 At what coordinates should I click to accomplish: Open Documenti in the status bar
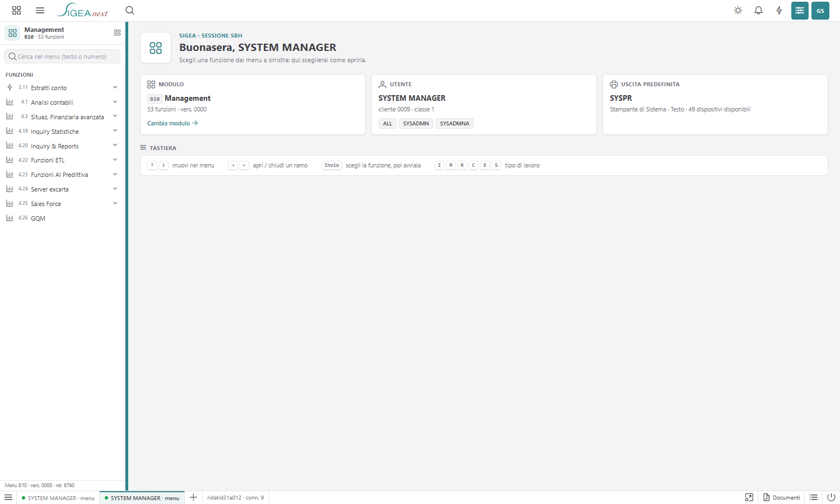click(x=782, y=497)
